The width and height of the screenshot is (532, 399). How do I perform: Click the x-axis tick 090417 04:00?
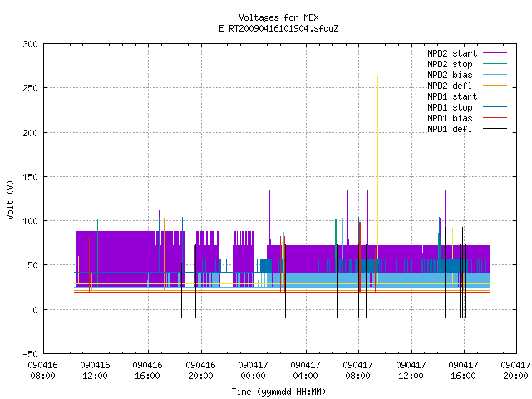pos(305,371)
